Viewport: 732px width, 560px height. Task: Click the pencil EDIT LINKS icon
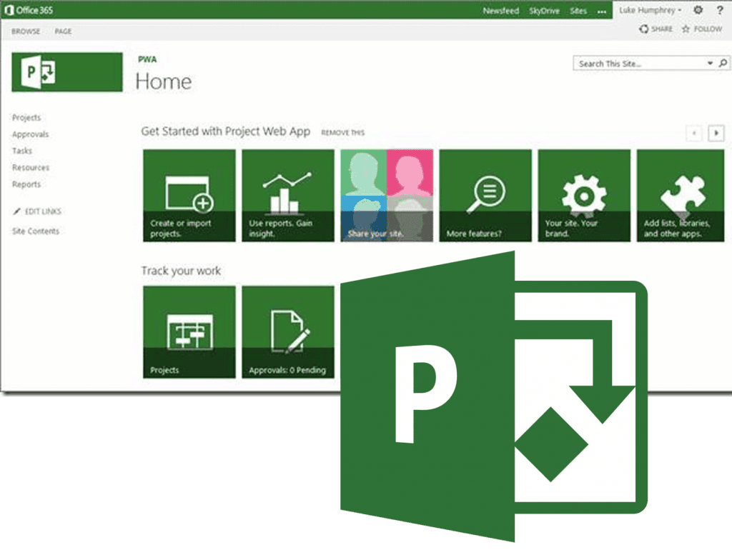click(x=17, y=211)
